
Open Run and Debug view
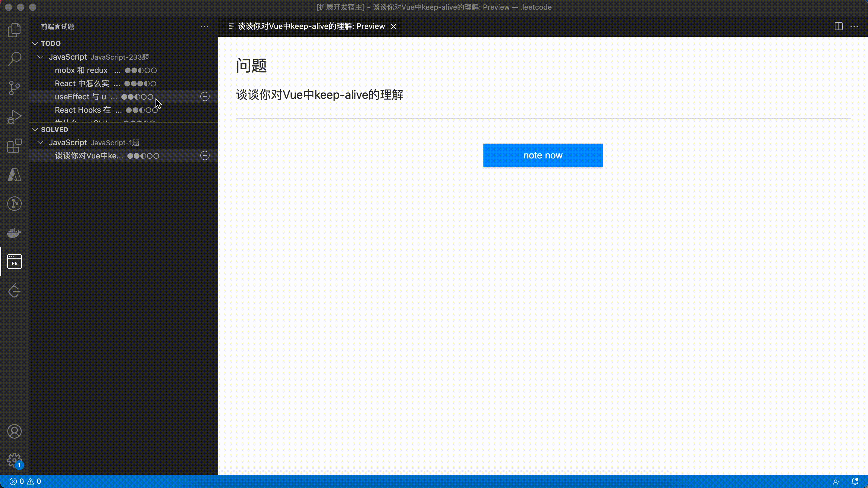[14, 117]
